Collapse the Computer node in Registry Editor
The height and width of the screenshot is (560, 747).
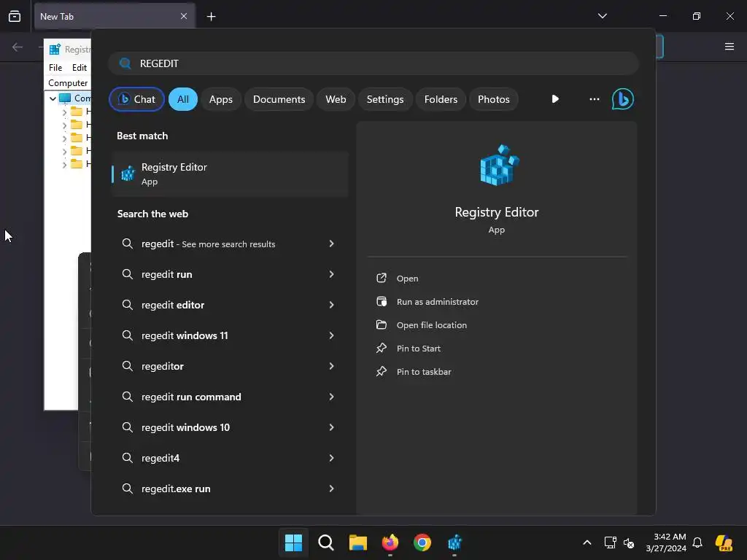pyautogui.click(x=53, y=98)
